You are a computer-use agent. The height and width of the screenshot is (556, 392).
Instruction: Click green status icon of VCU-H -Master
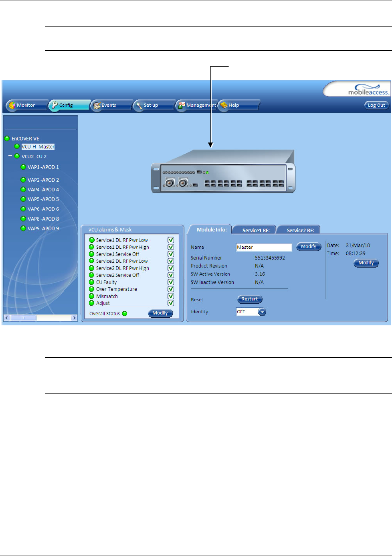coord(17,146)
